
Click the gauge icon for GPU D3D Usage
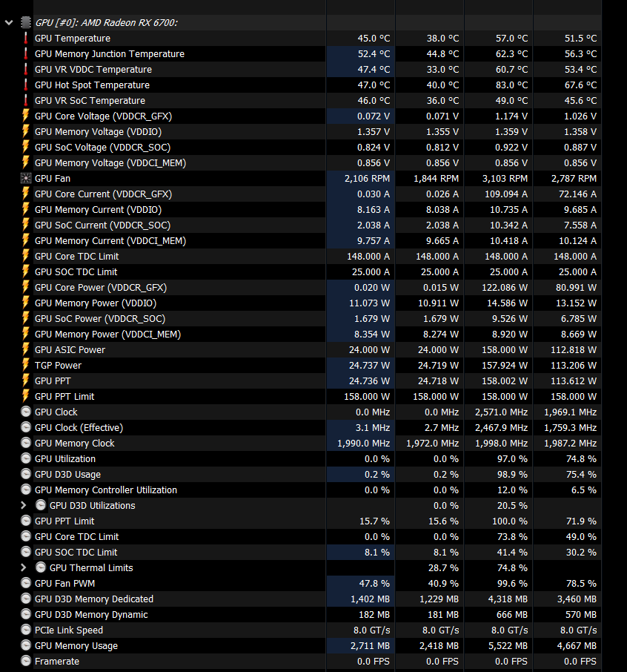coord(26,474)
